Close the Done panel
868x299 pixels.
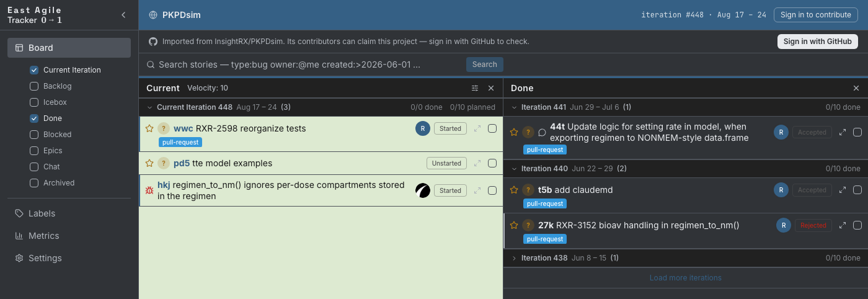click(856, 88)
